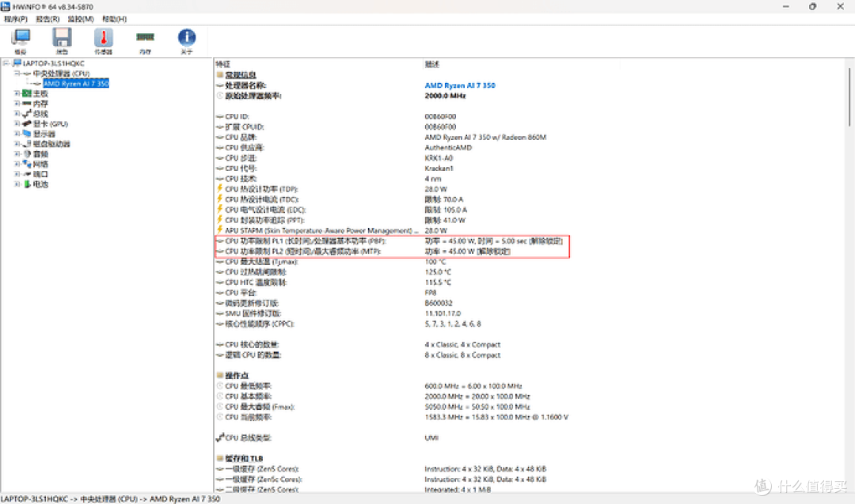855x504 pixels.
Task: Expand the 音频 tree node
Action: click(x=17, y=154)
